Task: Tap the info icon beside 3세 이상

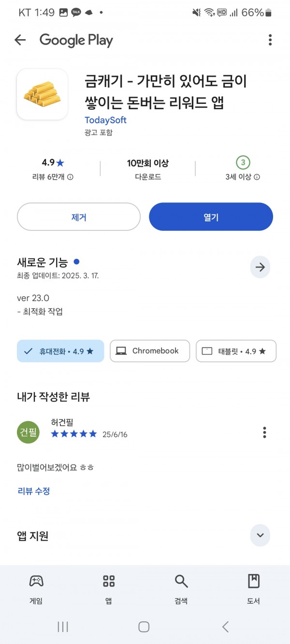Action: 257,177
